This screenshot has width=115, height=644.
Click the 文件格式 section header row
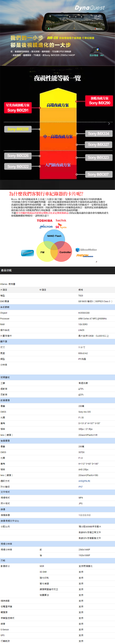[x=57, y=492]
